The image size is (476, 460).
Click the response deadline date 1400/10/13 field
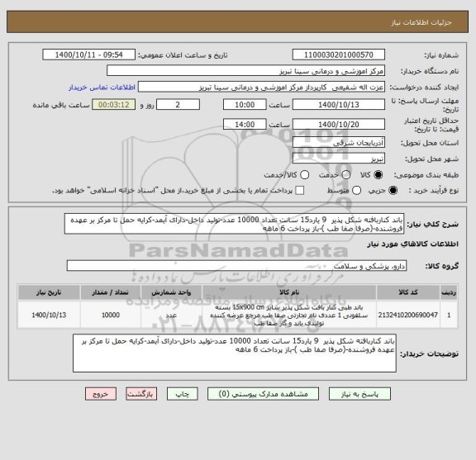click(x=339, y=105)
